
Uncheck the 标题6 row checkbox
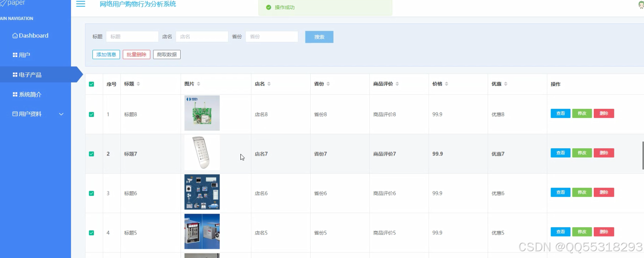pyautogui.click(x=91, y=193)
